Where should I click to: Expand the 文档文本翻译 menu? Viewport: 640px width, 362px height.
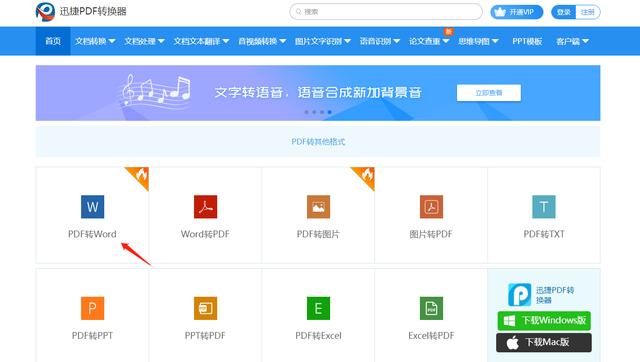(x=201, y=41)
